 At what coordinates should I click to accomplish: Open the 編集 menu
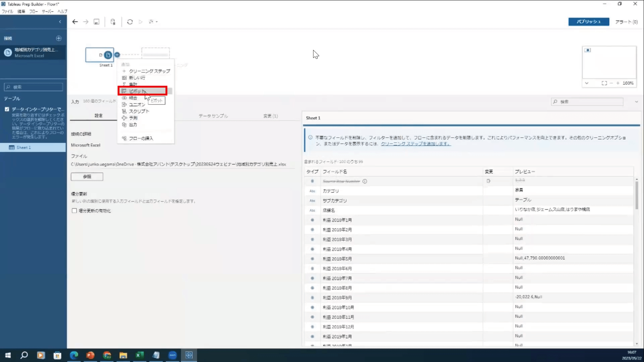[x=21, y=11]
